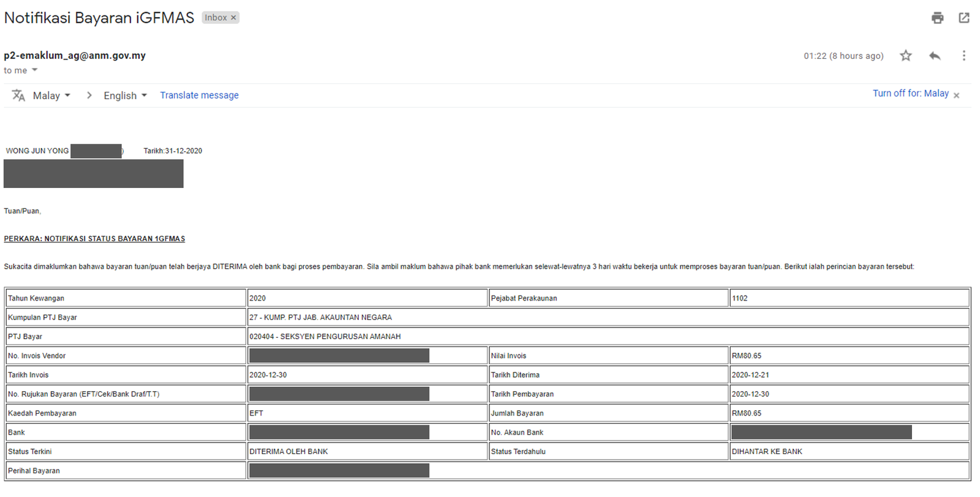The image size is (980, 497).
Task: Click the No. Rujukan Bayaran label cell
Action: [126, 394]
